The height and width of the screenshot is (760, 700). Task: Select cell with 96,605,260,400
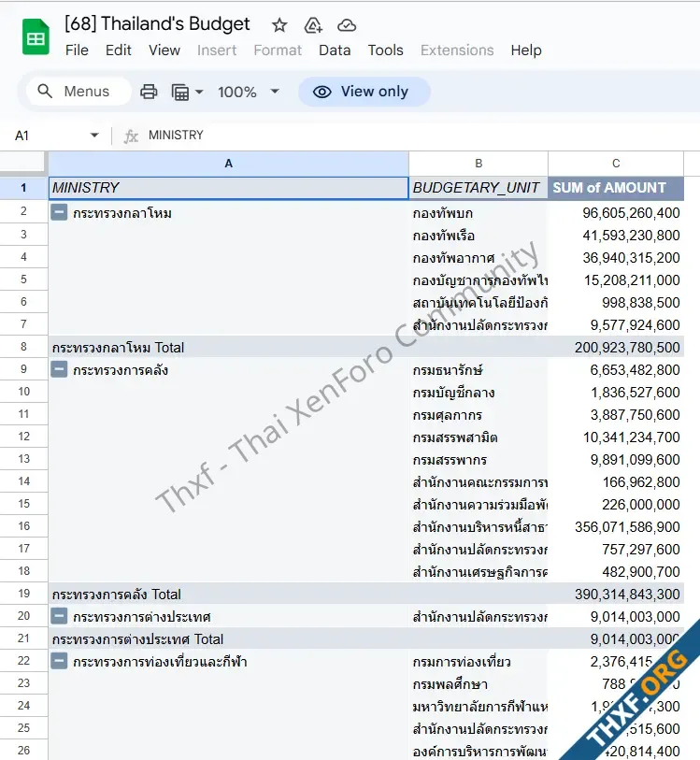pyautogui.click(x=616, y=213)
